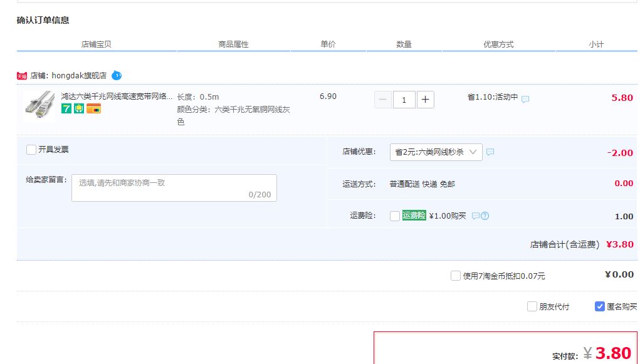640x364 pixels.
Task: Click the ¥1.00购买 insurance price text
Action: coord(448,216)
